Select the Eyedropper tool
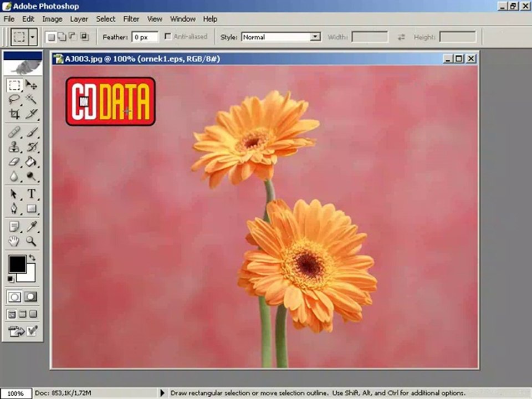This screenshot has width=532, height=399. (32, 226)
